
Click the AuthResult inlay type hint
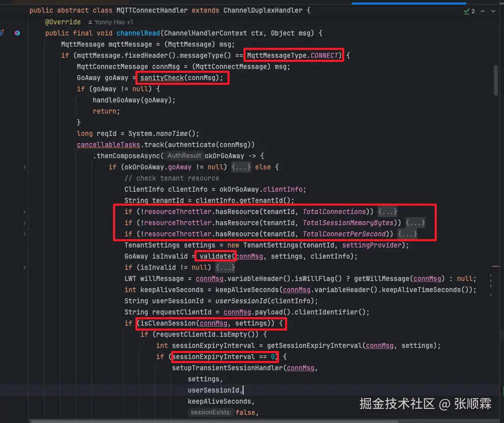coord(184,156)
